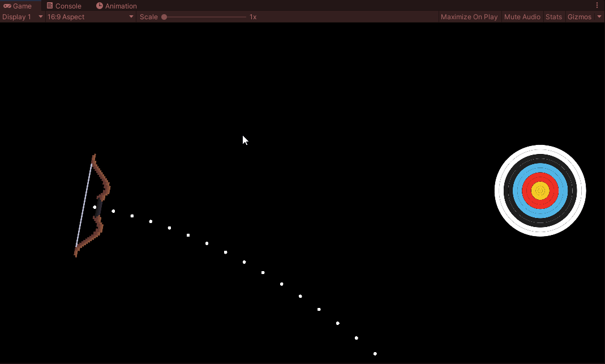The height and width of the screenshot is (364, 605).
Task: Click the 16:9 Aspect dropdown arrow icon
Action: coord(131,17)
